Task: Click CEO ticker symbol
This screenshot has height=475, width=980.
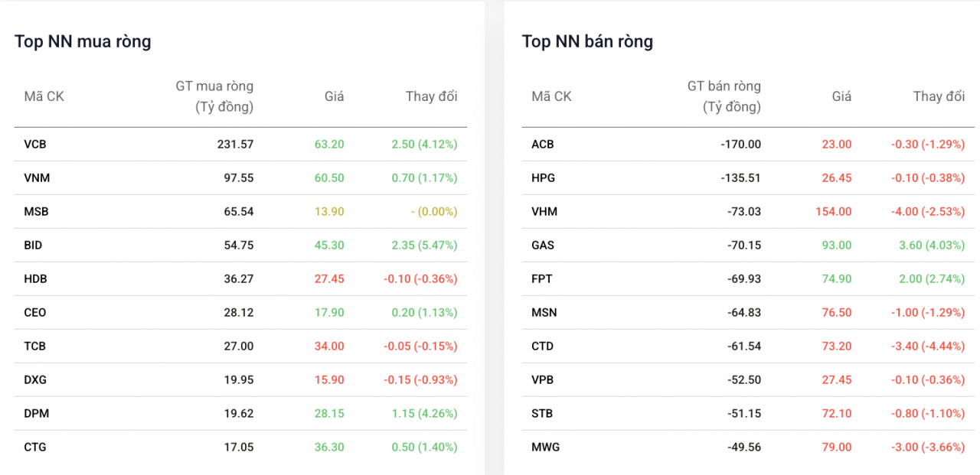Action: point(35,312)
